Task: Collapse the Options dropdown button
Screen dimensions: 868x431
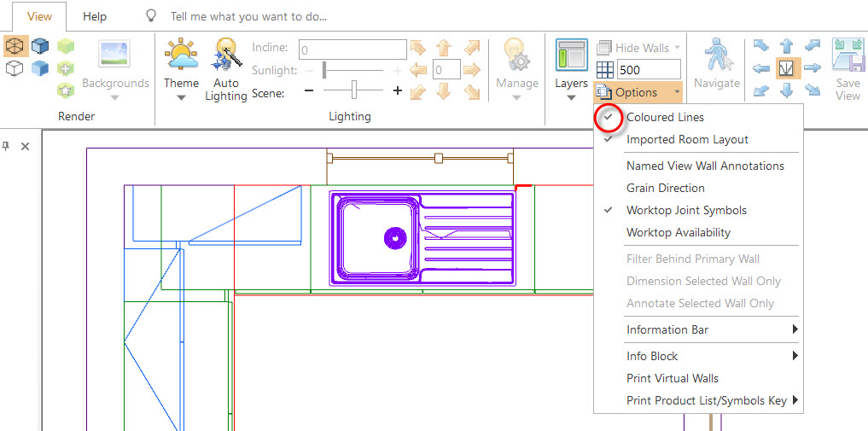Action: (x=638, y=92)
